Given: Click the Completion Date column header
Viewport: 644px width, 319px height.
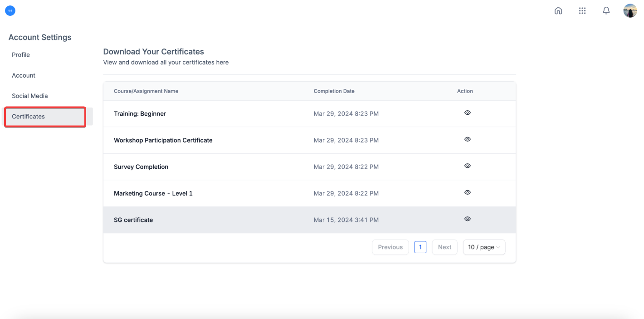Looking at the screenshot, I should [334, 91].
